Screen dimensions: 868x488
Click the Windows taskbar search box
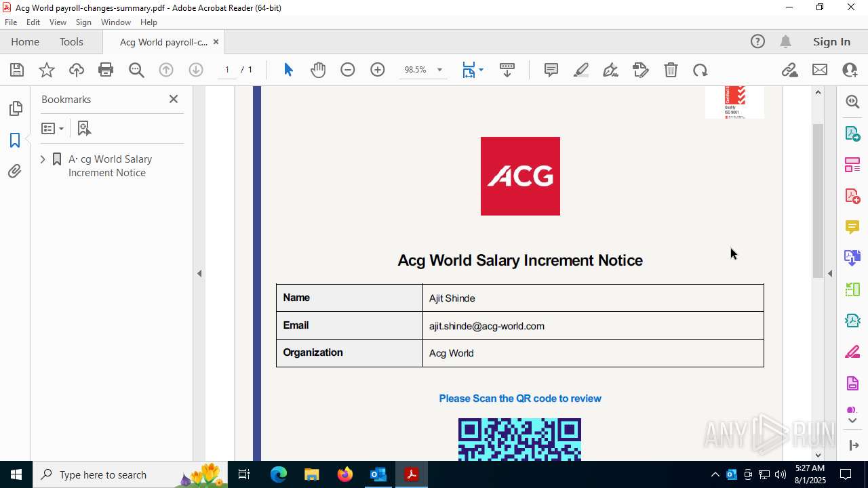pyautogui.click(x=131, y=474)
